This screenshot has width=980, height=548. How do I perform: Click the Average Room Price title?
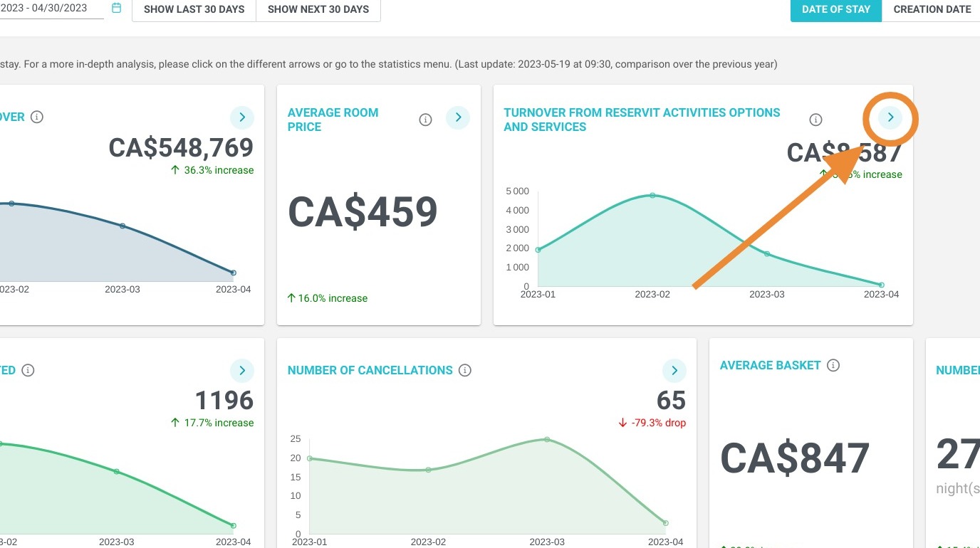pyautogui.click(x=333, y=120)
